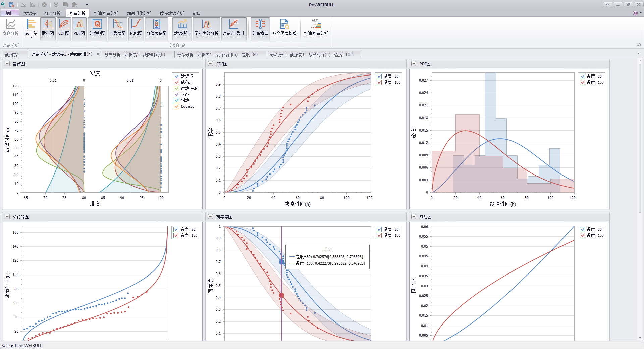Open the 数据表1 document tab
644x349 pixels.
click(x=12, y=54)
